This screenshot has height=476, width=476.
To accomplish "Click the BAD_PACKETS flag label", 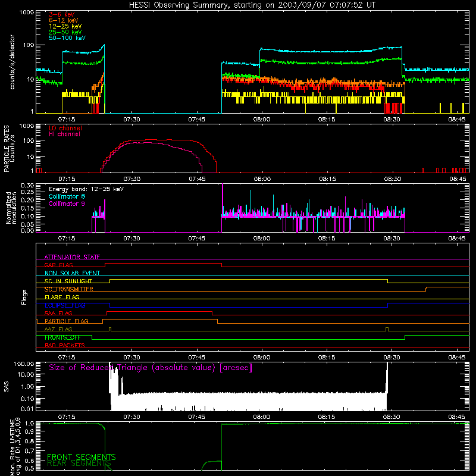I will (65, 345).
